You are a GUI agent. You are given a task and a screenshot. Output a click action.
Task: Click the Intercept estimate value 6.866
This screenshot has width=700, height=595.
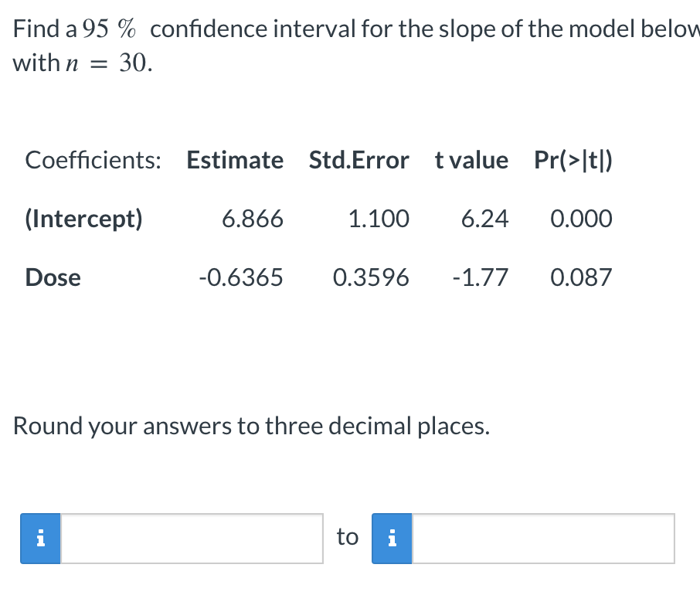[255, 219]
